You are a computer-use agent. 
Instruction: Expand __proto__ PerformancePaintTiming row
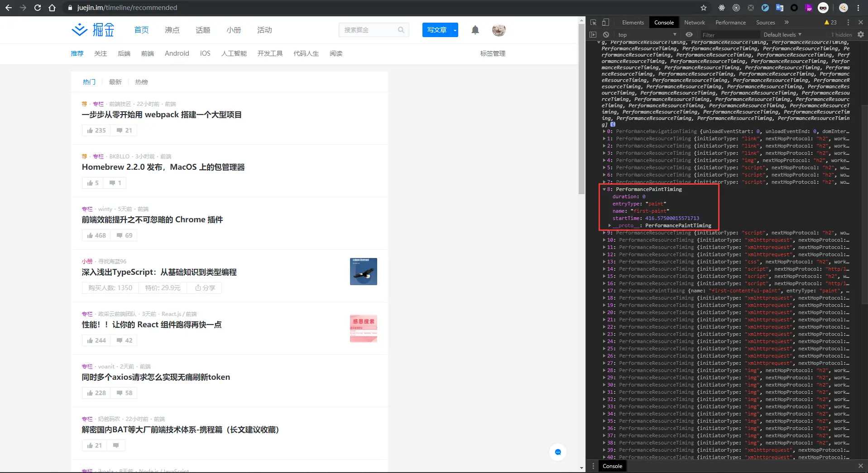point(610,225)
